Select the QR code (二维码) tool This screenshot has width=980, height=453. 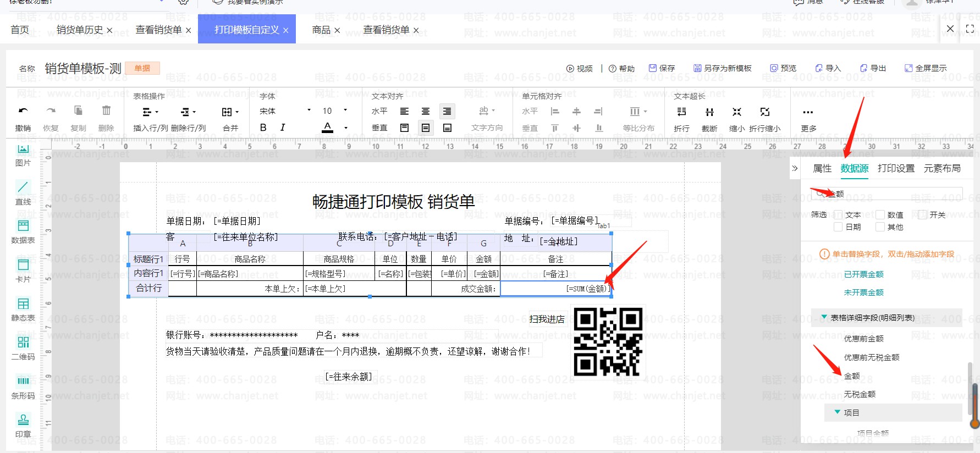click(23, 343)
